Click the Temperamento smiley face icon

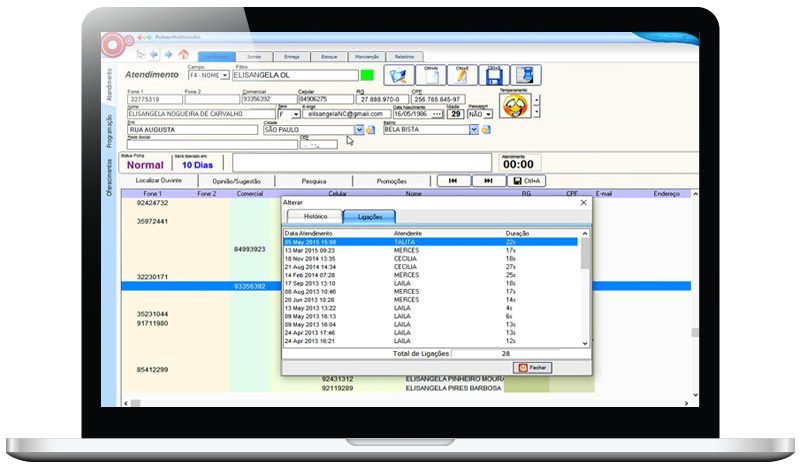point(515,105)
